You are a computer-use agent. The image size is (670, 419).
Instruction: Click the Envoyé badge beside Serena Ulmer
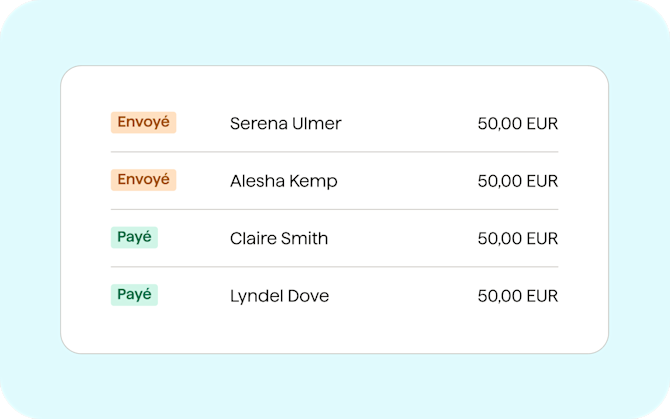[x=143, y=123]
